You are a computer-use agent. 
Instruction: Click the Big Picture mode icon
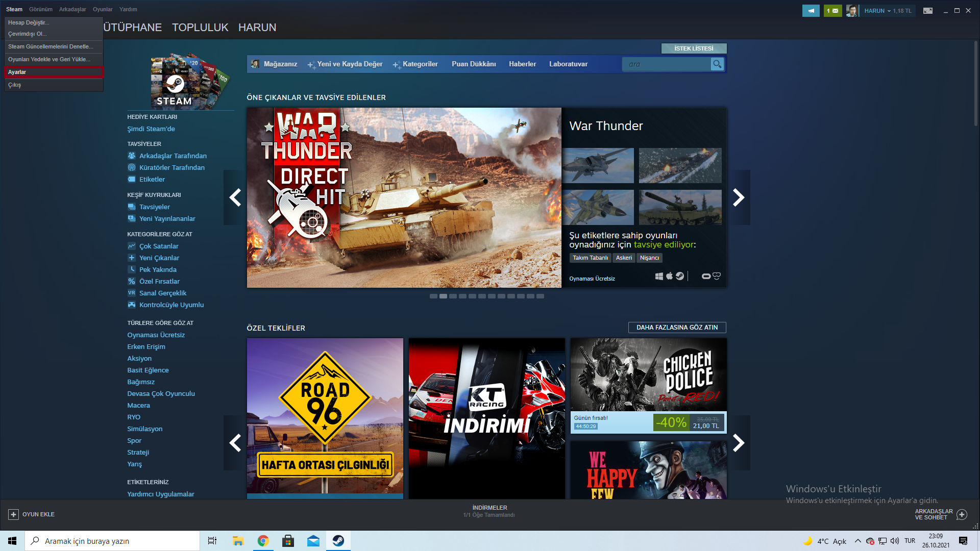tap(928, 11)
